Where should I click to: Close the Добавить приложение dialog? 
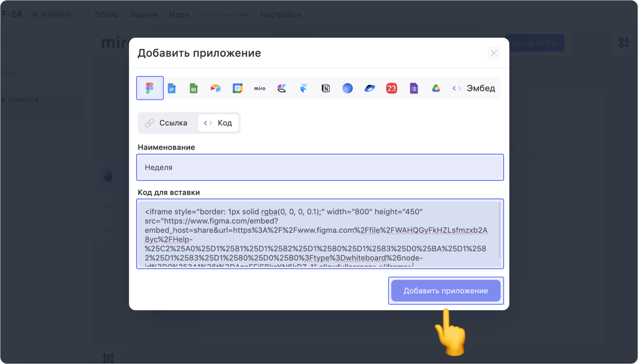point(494,53)
